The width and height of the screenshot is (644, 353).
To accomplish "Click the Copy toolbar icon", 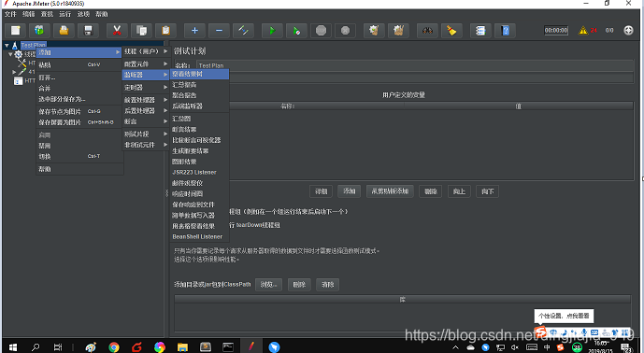I will tap(141, 31).
